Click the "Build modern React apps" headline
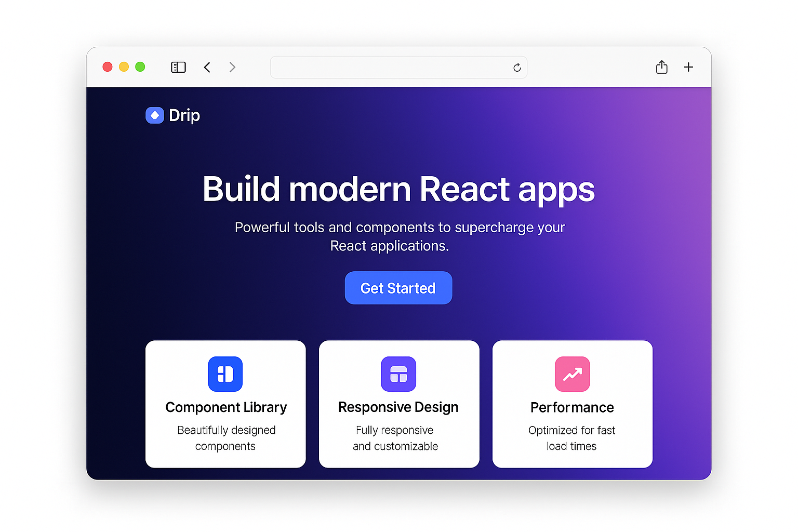 (x=398, y=190)
